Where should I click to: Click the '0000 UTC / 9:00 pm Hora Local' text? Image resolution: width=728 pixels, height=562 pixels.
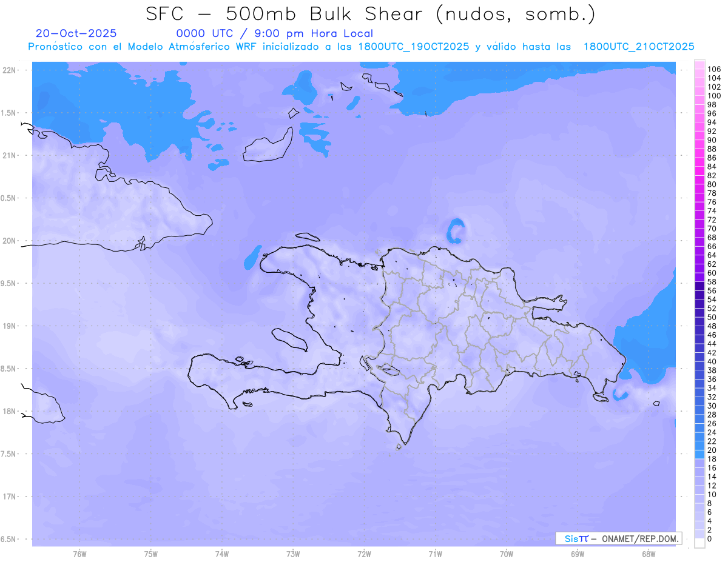point(274,34)
